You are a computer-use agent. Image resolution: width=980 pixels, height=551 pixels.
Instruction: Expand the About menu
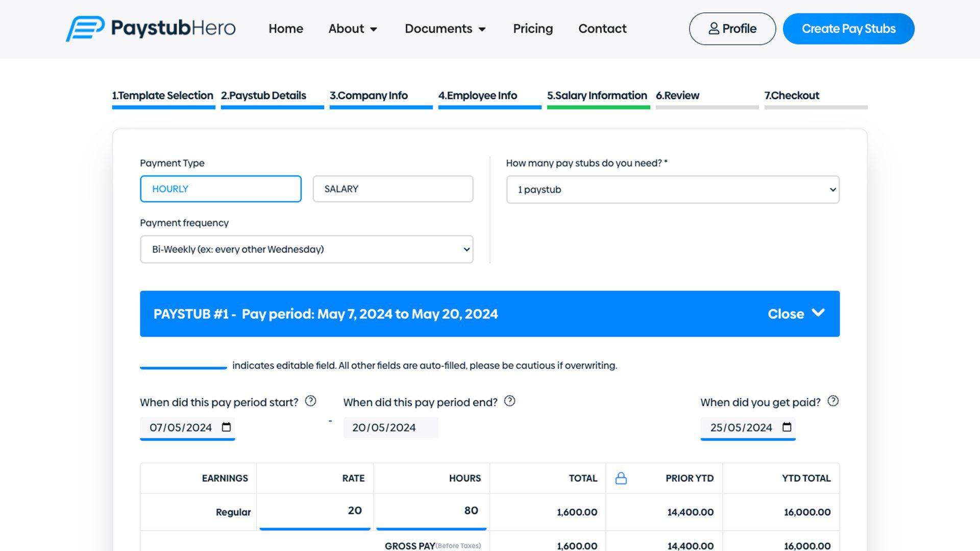coord(353,29)
